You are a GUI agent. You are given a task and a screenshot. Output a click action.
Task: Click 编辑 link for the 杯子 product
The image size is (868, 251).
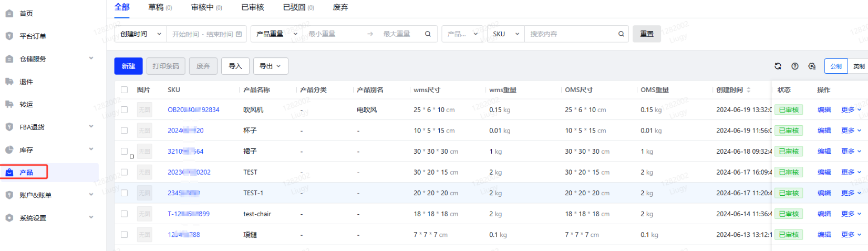pyautogui.click(x=824, y=130)
